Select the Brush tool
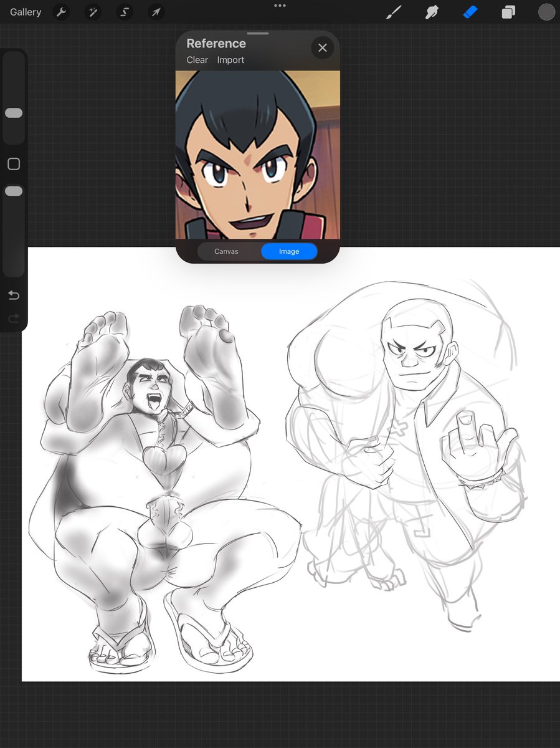This screenshot has width=560, height=748. click(394, 12)
